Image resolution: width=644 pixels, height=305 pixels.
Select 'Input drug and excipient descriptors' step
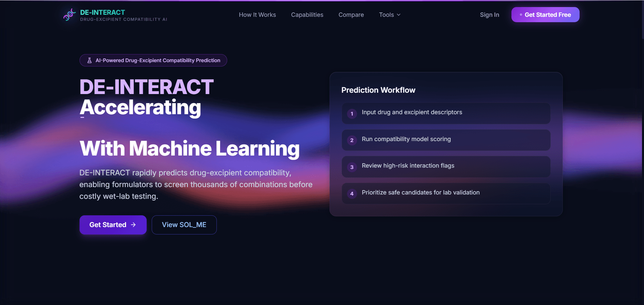[412, 112]
